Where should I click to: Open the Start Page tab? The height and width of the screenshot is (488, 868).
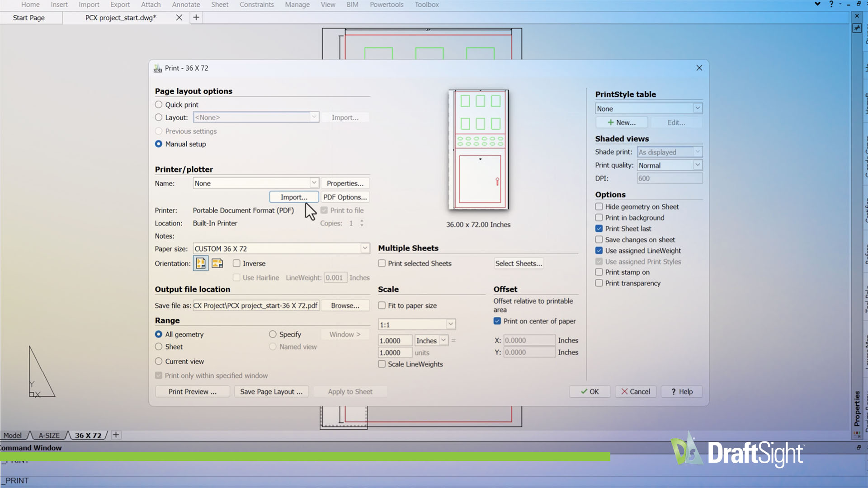(x=29, y=18)
